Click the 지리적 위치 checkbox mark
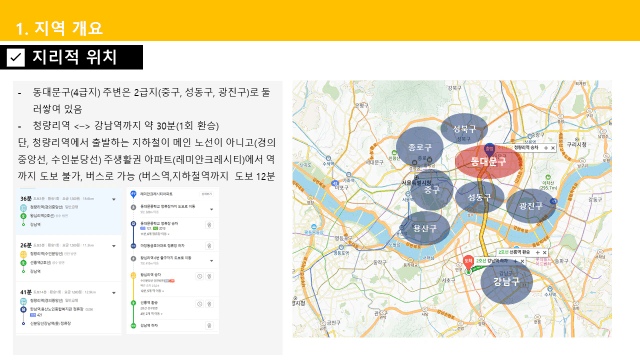Image resolution: width=640 pixels, height=360 pixels. [16, 57]
